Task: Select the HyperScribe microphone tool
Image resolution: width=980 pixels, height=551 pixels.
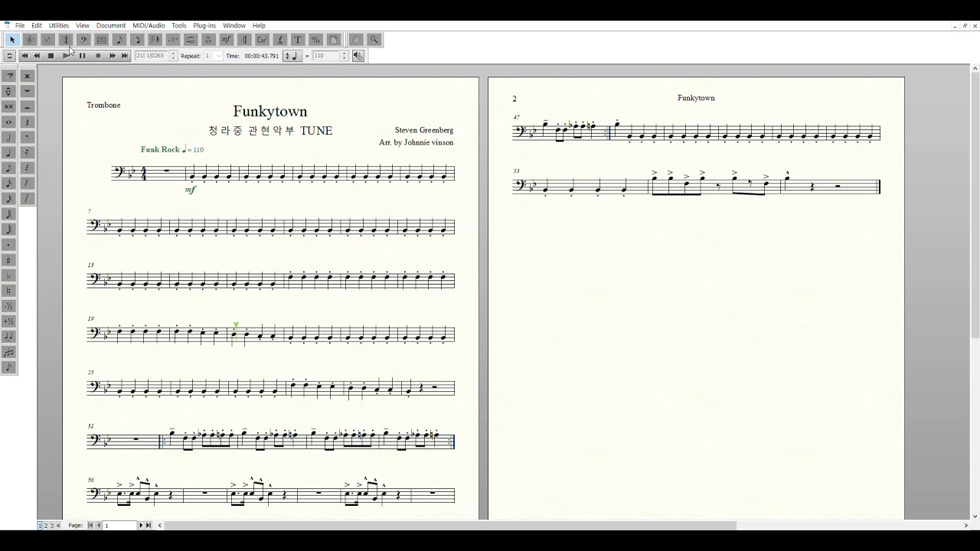Action: pyautogui.click(x=155, y=40)
